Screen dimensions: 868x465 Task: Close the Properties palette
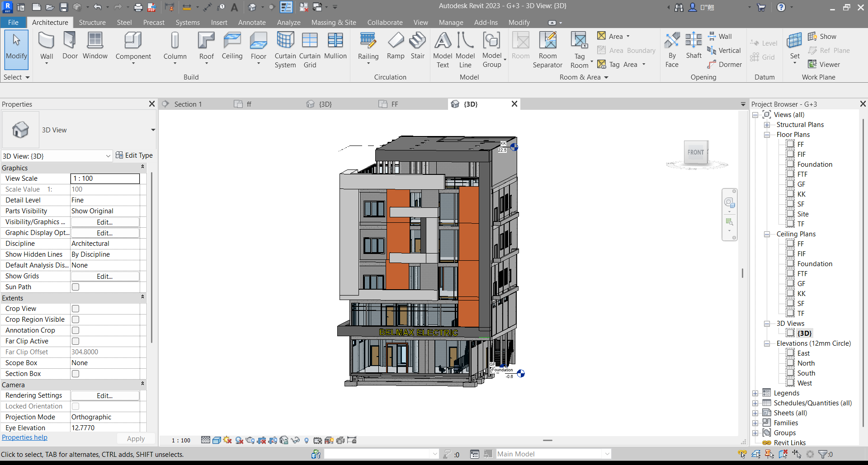[x=152, y=104]
